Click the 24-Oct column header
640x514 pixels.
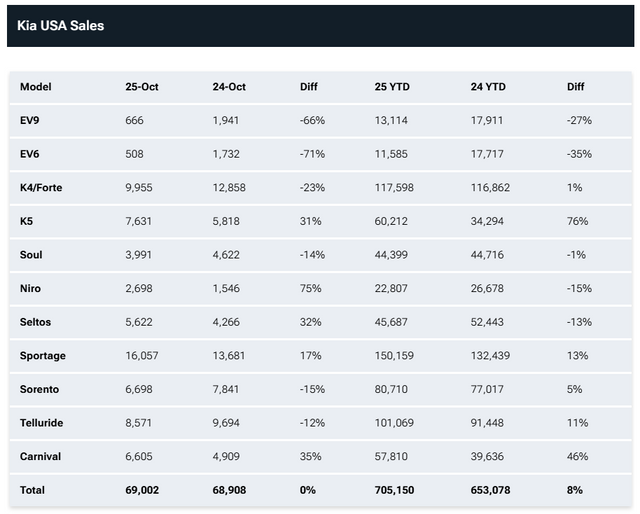[x=230, y=87]
